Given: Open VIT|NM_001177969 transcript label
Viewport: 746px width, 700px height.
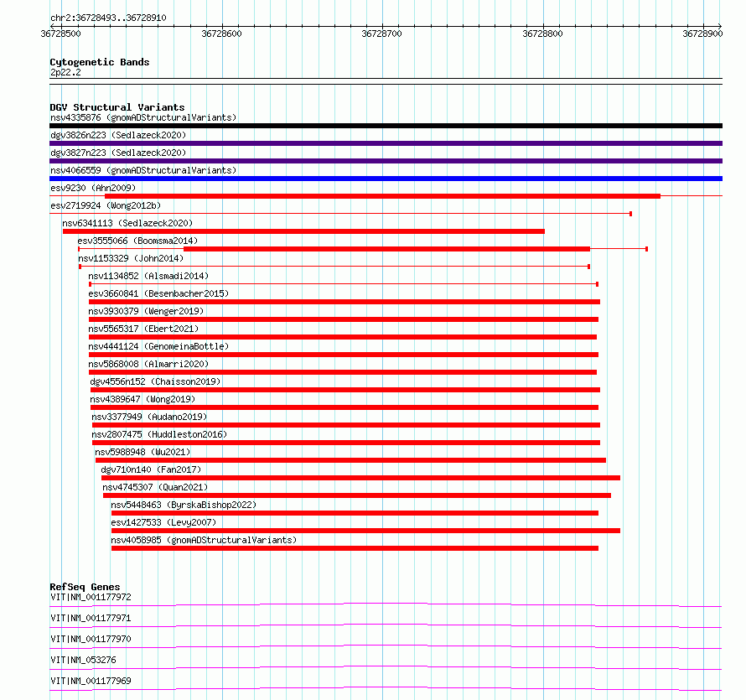Looking at the screenshot, I should [x=91, y=681].
